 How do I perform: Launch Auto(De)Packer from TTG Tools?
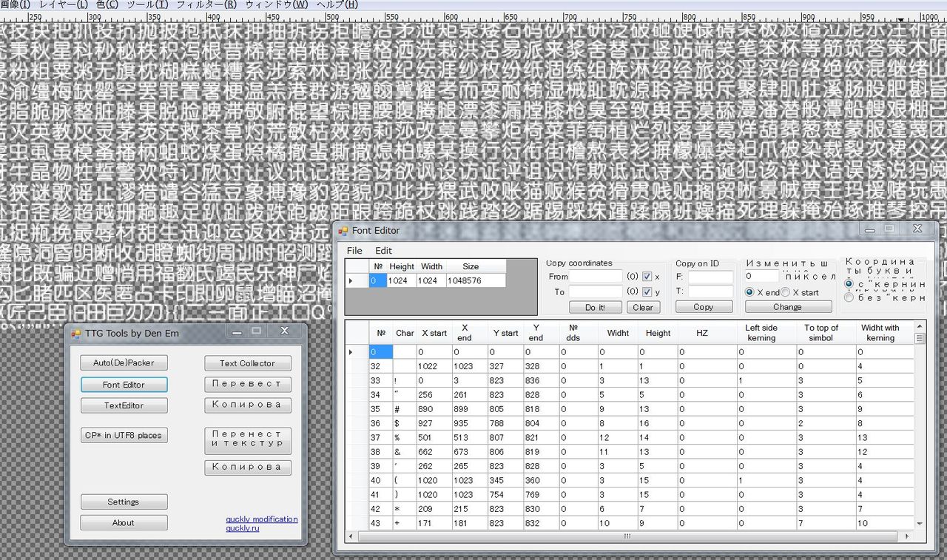tap(124, 363)
